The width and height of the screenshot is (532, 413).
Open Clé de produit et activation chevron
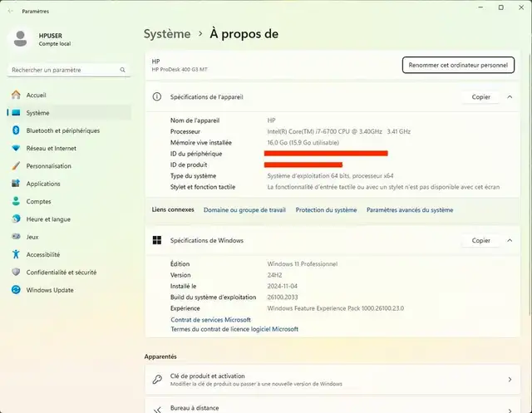pyautogui.click(x=510, y=380)
